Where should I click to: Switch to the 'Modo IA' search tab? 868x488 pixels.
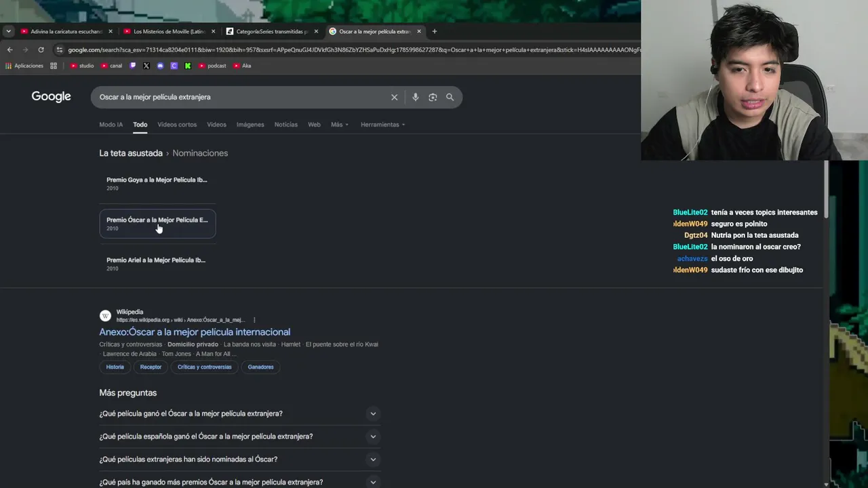coord(111,125)
